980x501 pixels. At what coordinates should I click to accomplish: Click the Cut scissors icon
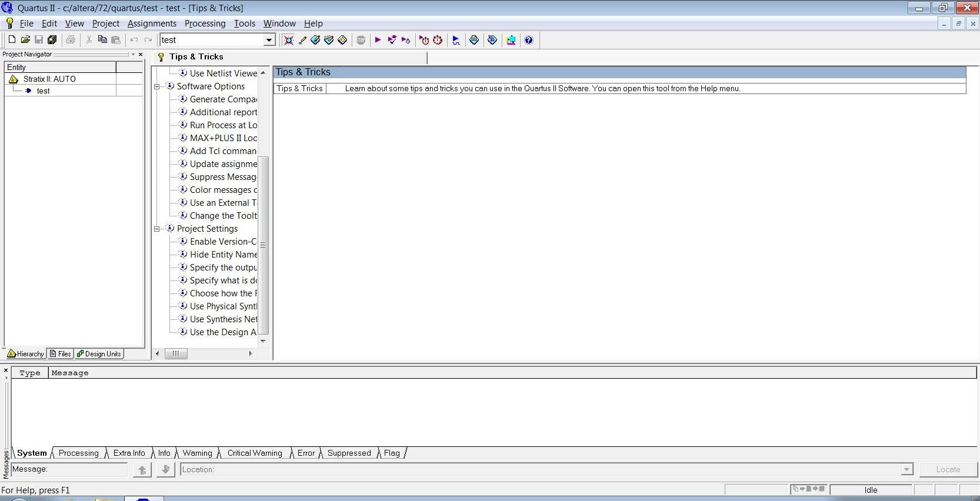coord(89,40)
